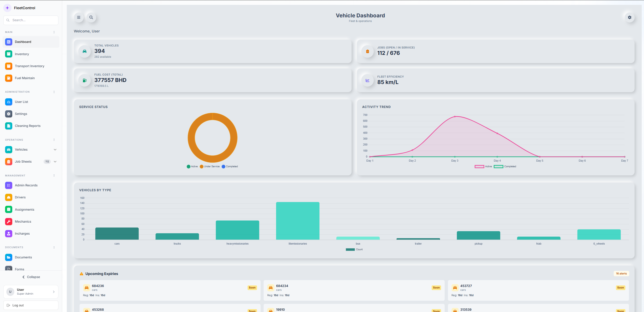Click the Cleaning Reports icon

point(9,126)
